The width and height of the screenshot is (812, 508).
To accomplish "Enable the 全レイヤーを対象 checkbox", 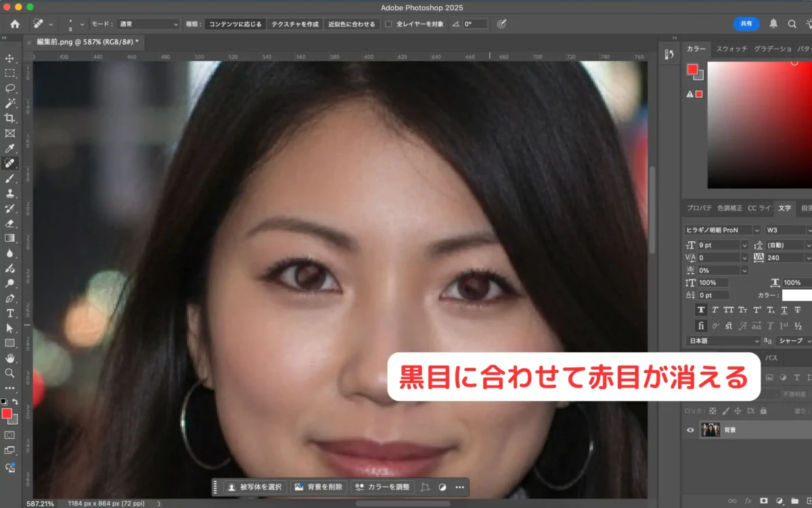I will (x=389, y=24).
